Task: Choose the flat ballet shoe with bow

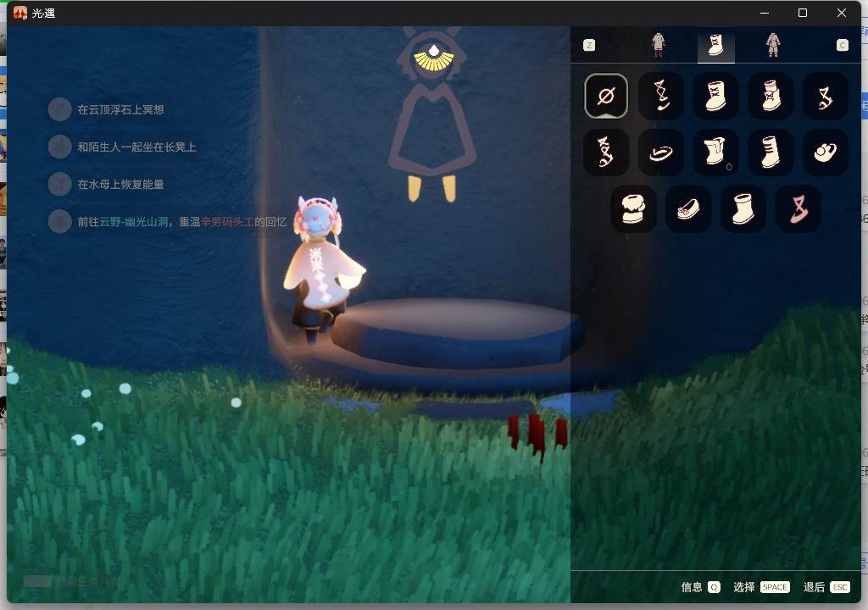Action: (x=688, y=209)
